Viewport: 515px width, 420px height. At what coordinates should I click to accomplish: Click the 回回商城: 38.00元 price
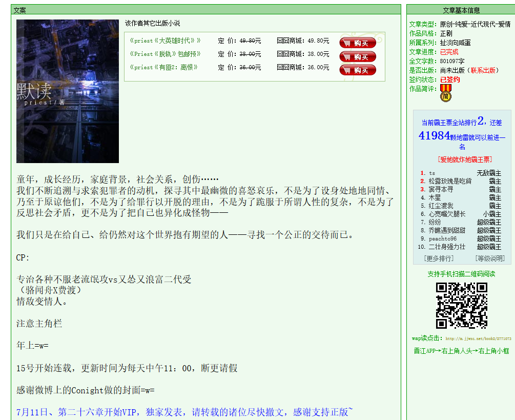point(303,54)
